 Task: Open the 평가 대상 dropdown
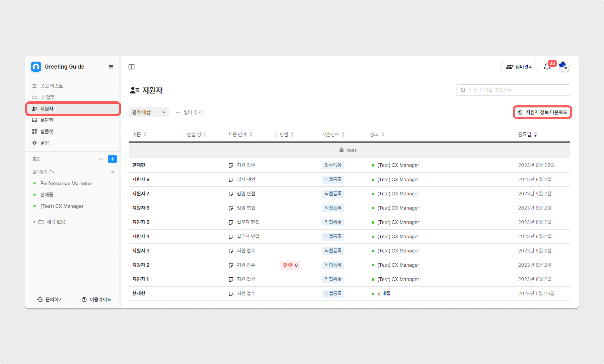tap(149, 112)
